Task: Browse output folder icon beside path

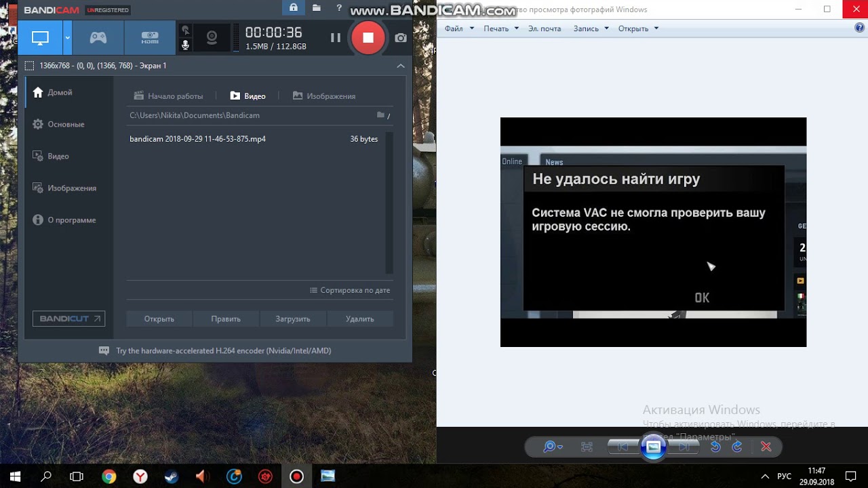Action: pyautogui.click(x=381, y=115)
